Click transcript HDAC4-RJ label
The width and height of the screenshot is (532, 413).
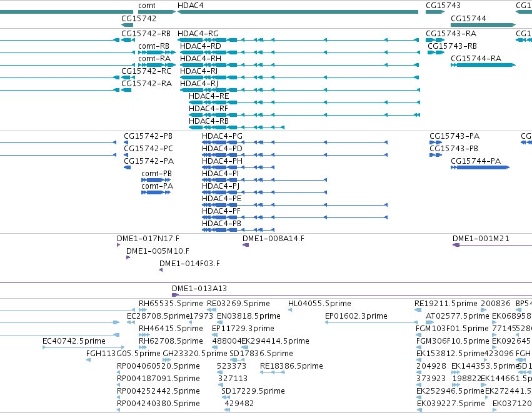(x=199, y=84)
